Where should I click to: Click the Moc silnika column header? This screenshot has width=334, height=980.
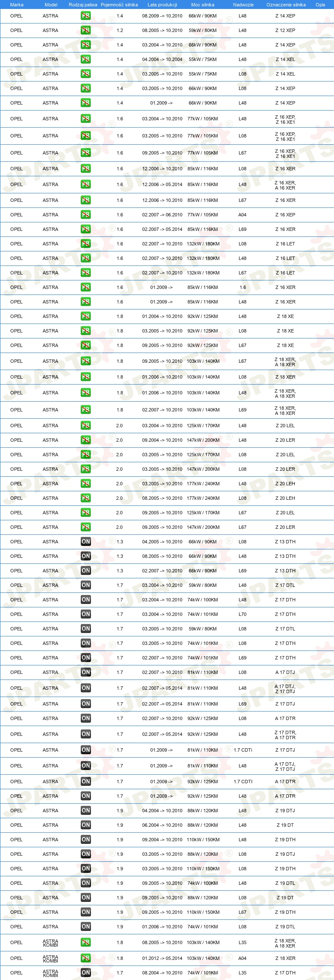click(203, 5)
